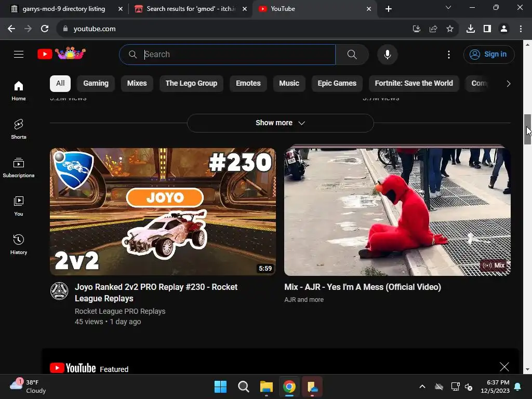Viewport: 532px width, 399px height.
Task: Switch to itch.io gmod search tab
Action: click(x=191, y=9)
